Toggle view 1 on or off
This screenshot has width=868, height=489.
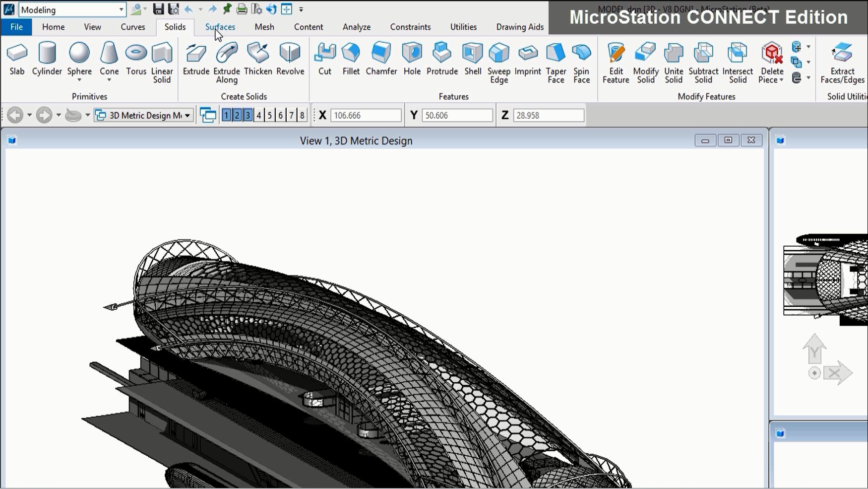tap(226, 115)
